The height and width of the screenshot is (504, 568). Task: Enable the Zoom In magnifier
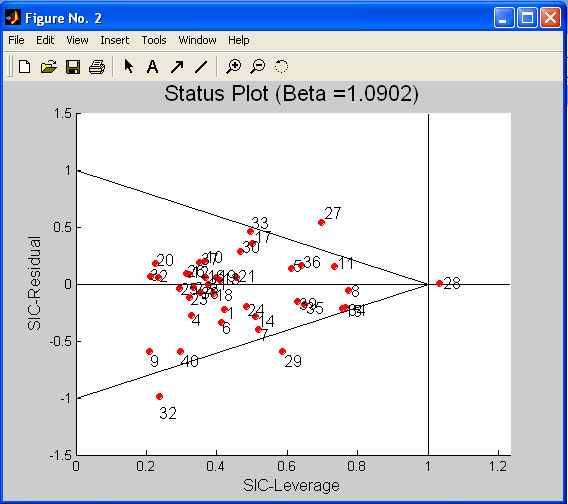point(233,67)
